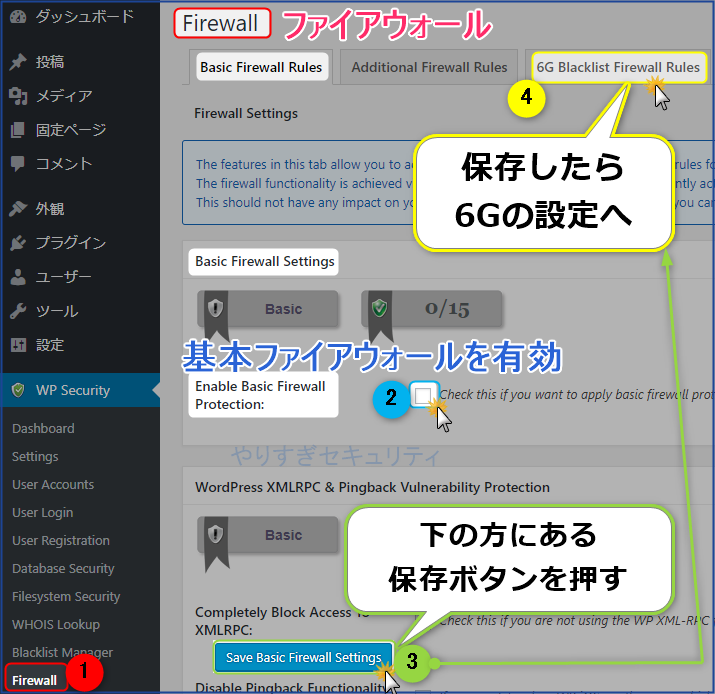Click the pushpin icon for 投稿
This screenshot has height=694, width=715.
click(x=18, y=62)
